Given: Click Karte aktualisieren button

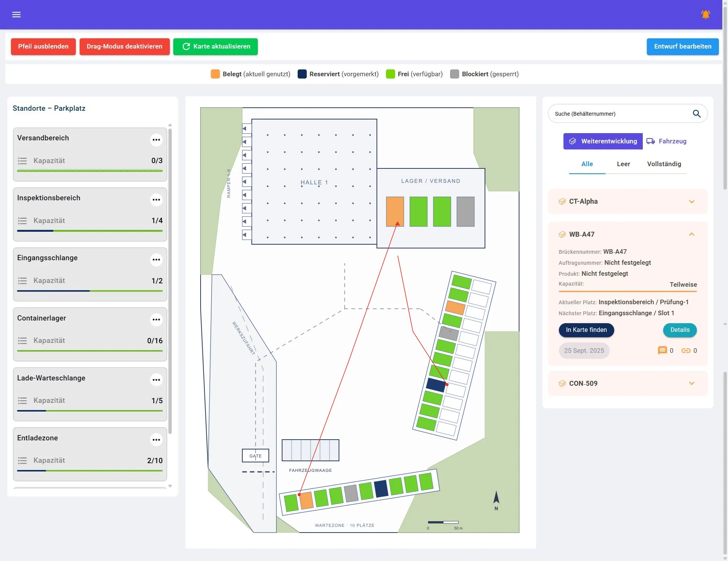Looking at the screenshot, I should click(215, 46).
